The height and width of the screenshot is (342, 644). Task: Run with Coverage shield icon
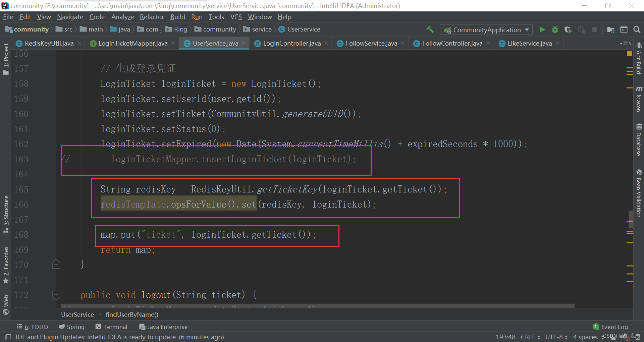pyautogui.click(x=568, y=30)
